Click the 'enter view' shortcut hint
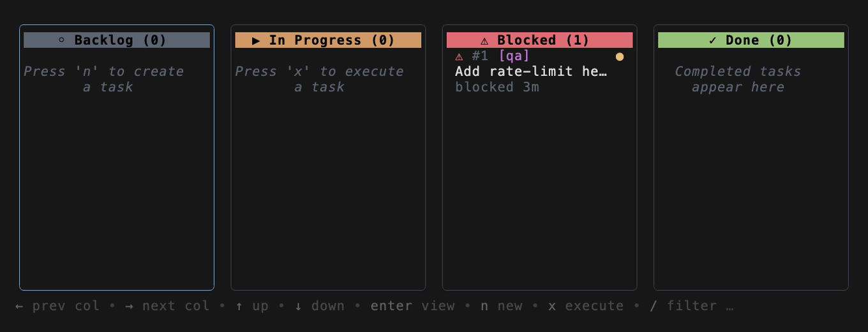 pos(412,306)
